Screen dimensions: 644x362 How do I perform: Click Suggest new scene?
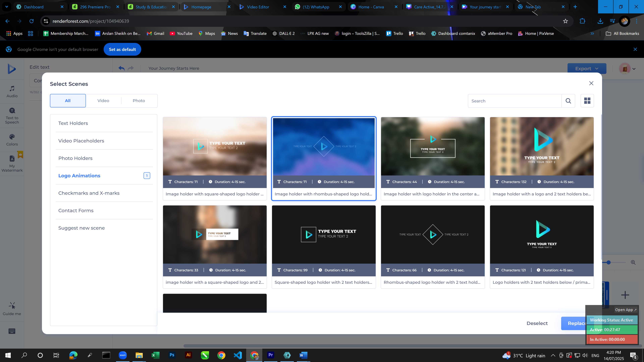[x=104, y=228]
